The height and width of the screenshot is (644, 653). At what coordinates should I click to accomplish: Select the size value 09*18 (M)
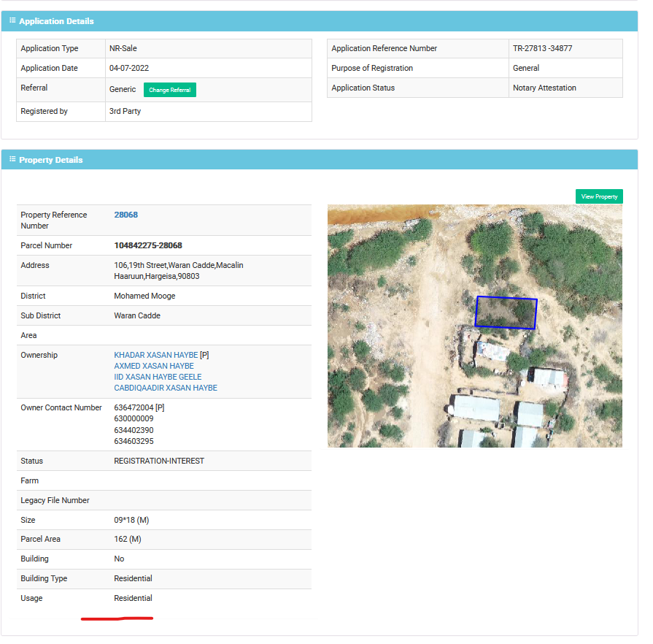click(x=131, y=520)
